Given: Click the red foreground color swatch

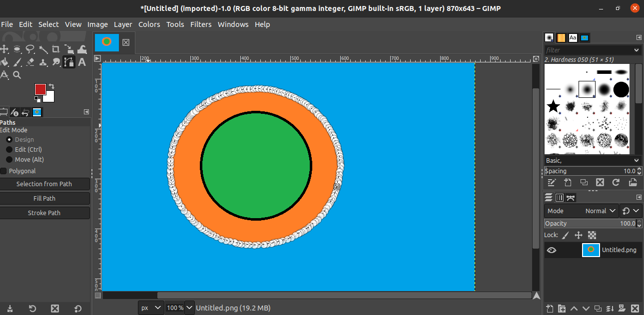Looking at the screenshot, I should tap(40, 89).
